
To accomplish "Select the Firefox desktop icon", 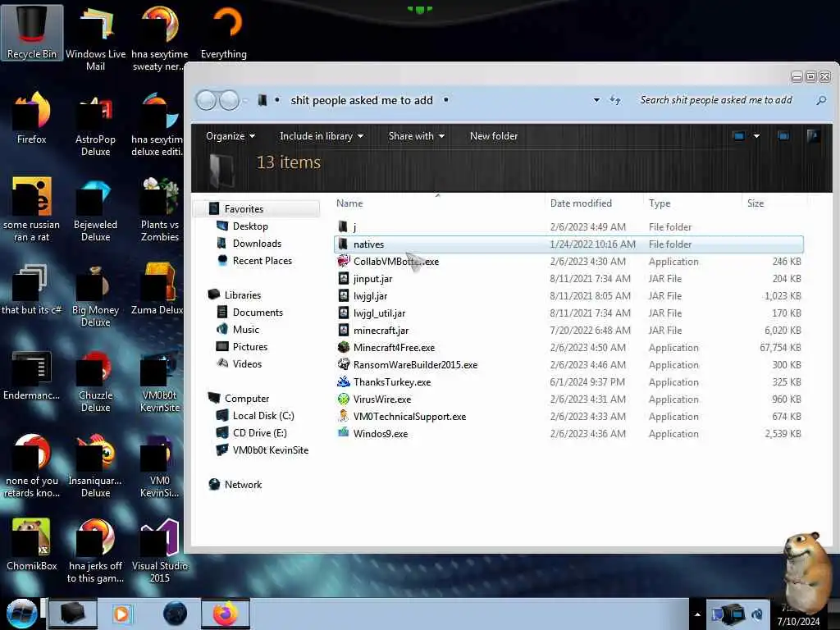I will click(x=32, y=118).
